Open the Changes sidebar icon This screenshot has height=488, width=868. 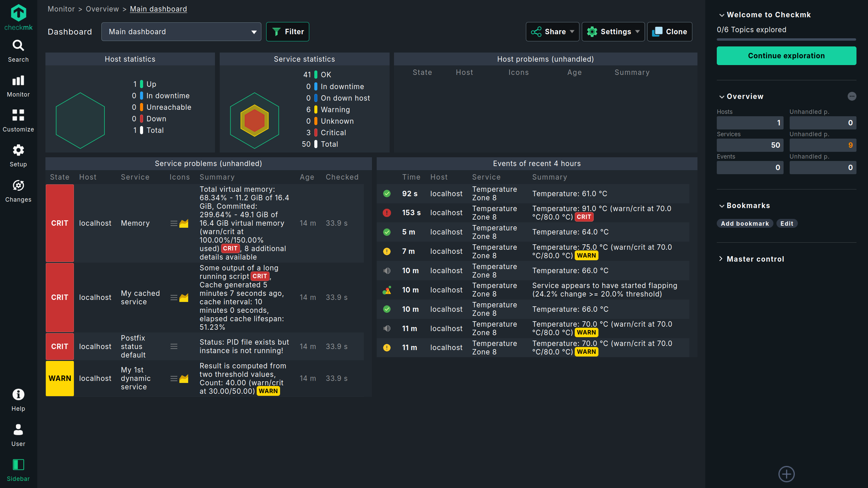tap(18, 190)
